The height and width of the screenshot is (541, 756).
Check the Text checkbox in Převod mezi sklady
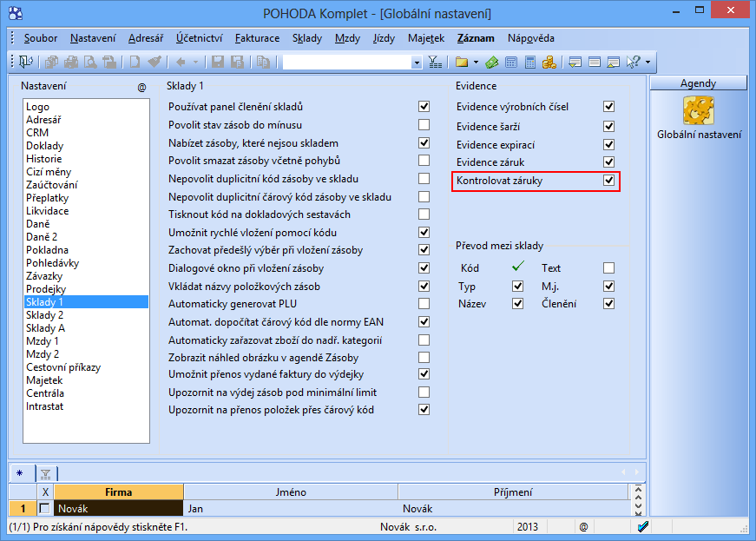(609, 268)
